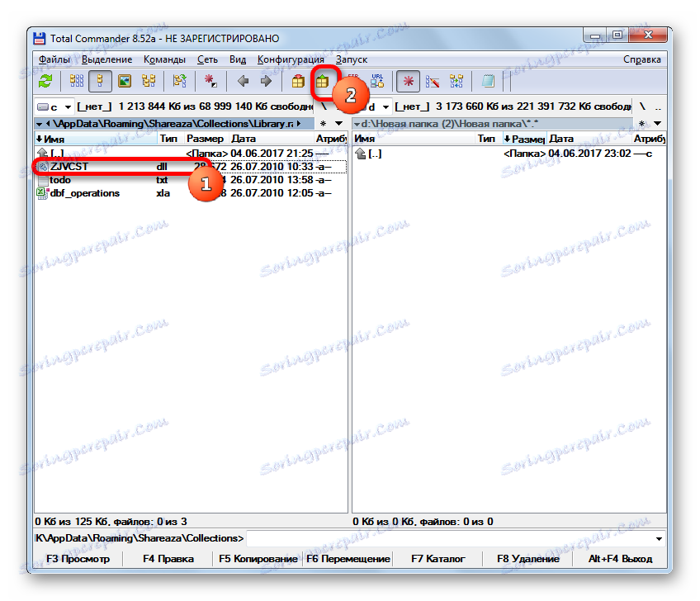The image size is (700, 601).
Task: Sort left panel by Дата column
Action: click(272, 139)
